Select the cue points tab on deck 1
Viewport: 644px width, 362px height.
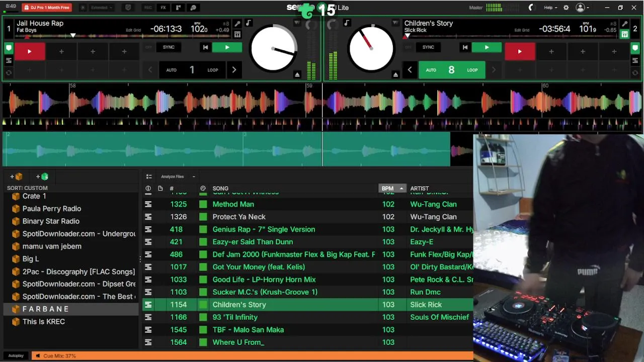click(9, 48)
